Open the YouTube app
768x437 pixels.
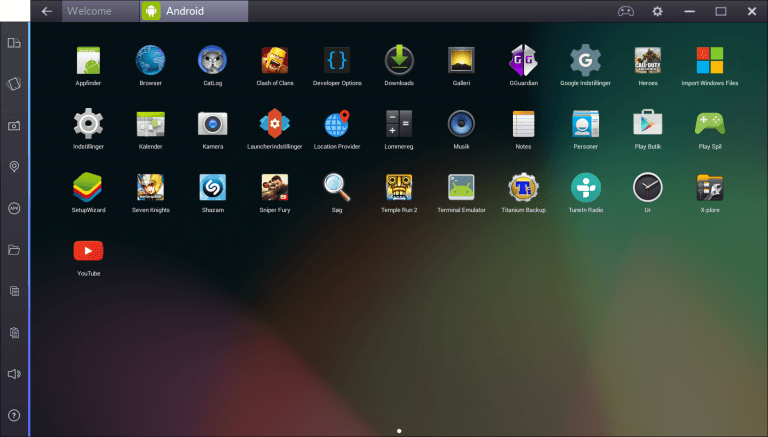point(88,251)
